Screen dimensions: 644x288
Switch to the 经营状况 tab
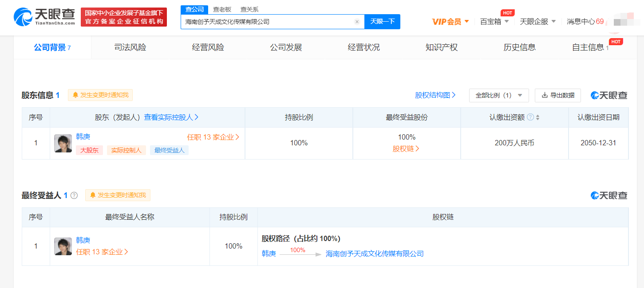pyautogui.click(x=364, y=47)
